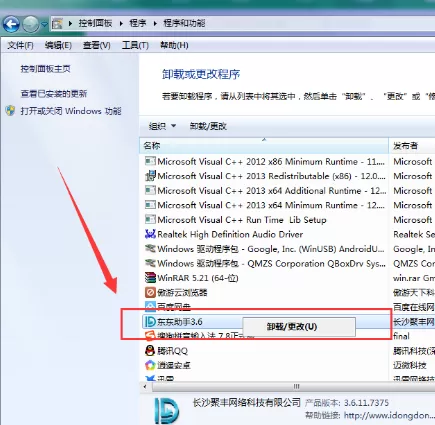435x425 pixels.
Task: Select Microsoft Visual C++ 2012 x86 Minimum Runtime entry
Action: pos(271,162)
